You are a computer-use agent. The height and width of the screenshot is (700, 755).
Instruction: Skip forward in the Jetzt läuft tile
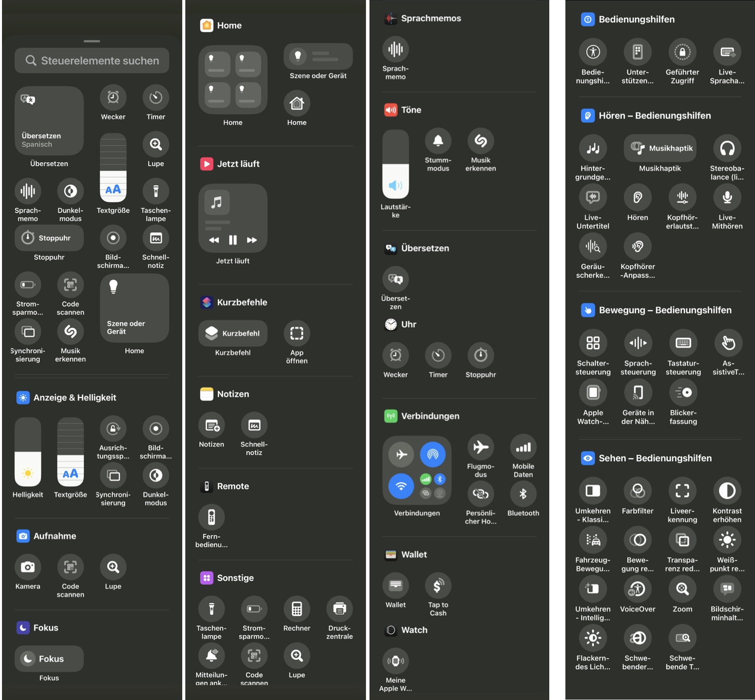pos(252,240)
